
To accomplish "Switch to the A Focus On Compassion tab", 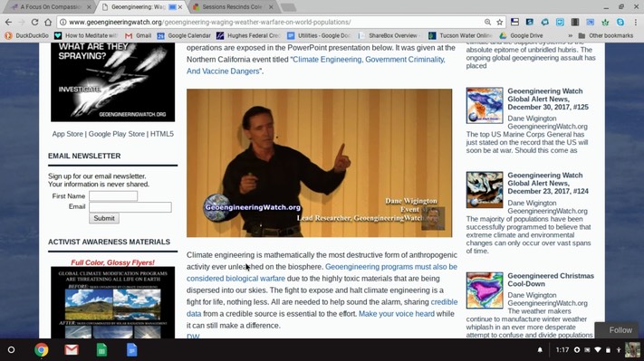I will point(51,7).
